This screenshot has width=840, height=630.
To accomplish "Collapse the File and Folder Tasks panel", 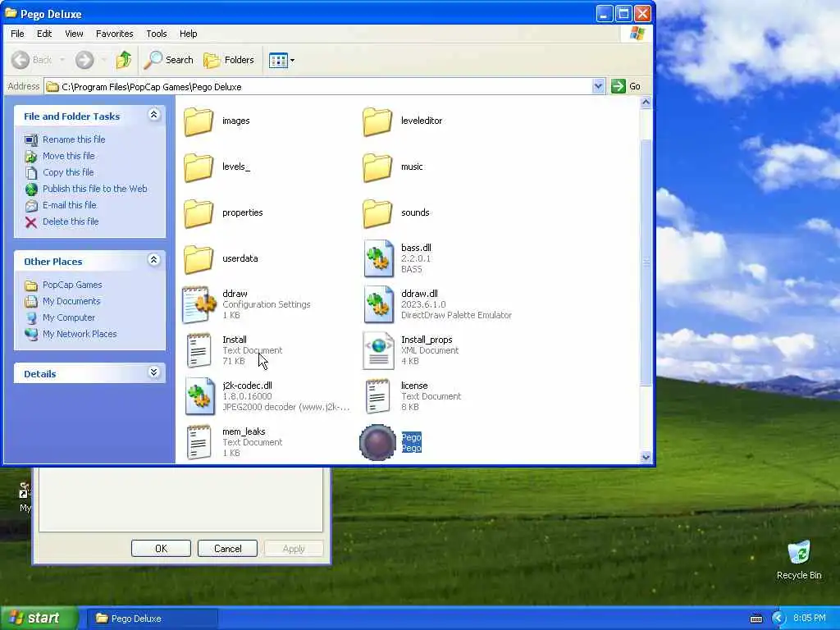I will [x=154, y=115].
